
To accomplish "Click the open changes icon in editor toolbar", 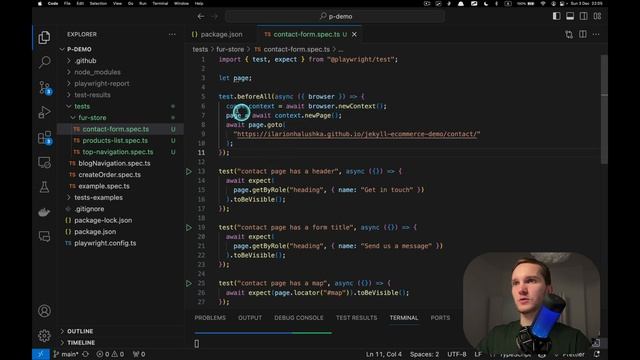I will pyautogui.click(x=569, y=35).
